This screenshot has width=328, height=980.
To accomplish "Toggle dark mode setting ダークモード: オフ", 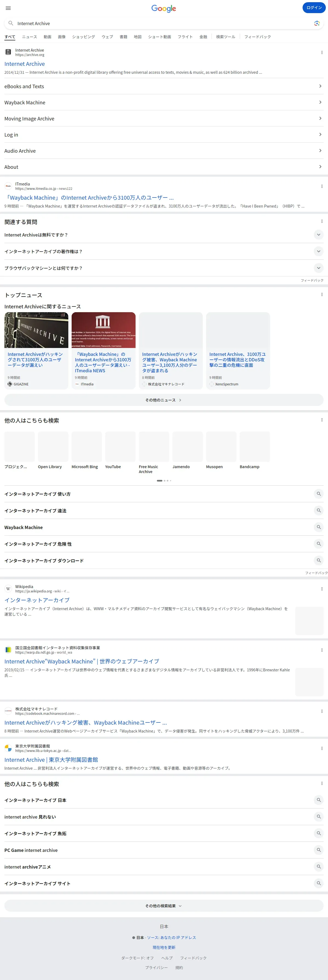I will click(137, 958).
